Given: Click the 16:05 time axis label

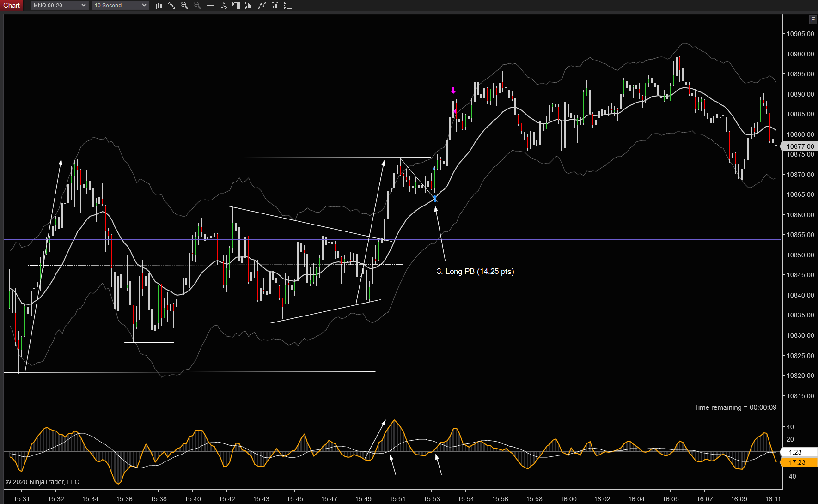Looking at the screenshot, I should 671,499.
